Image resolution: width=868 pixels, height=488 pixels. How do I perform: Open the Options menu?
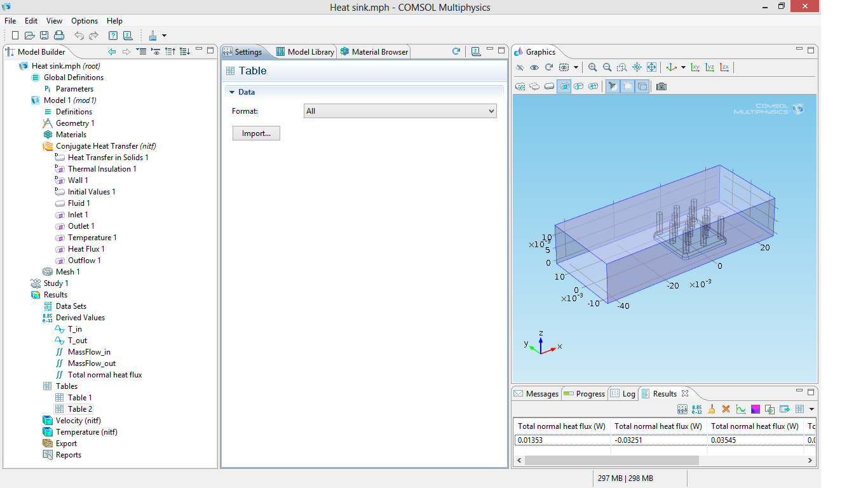coord(84,21)
